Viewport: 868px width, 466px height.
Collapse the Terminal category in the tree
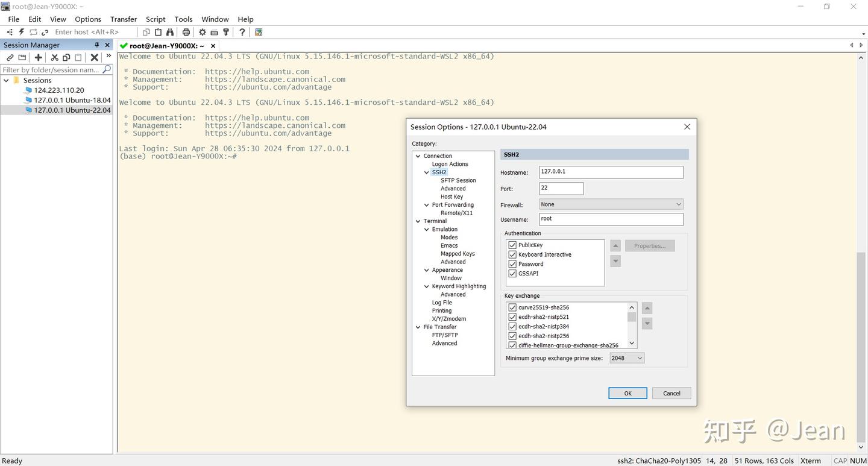(418, 221)
